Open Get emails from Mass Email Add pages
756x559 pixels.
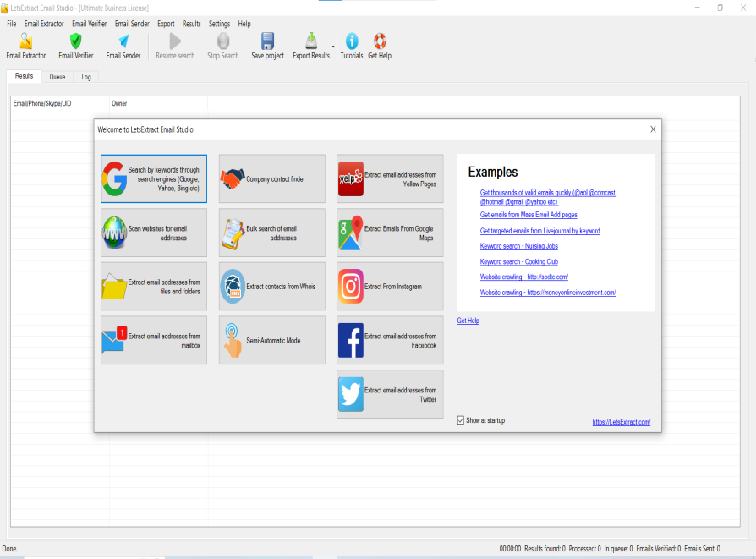tap(529, 215)
